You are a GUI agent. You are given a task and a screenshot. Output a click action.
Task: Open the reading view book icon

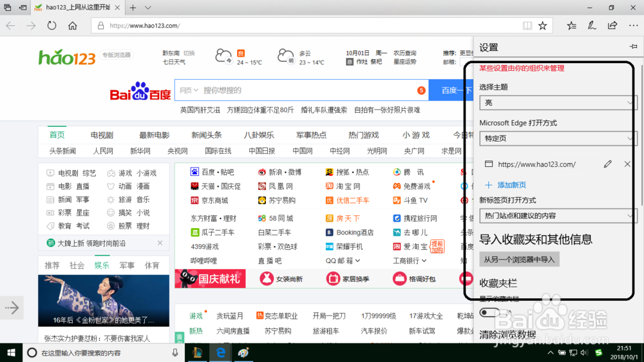click(527, 26)
